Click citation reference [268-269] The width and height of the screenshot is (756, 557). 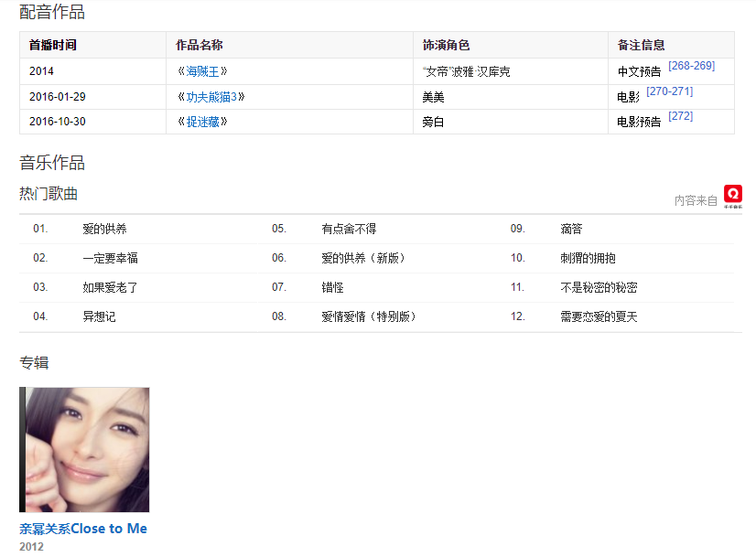click(x=691, y=66)
